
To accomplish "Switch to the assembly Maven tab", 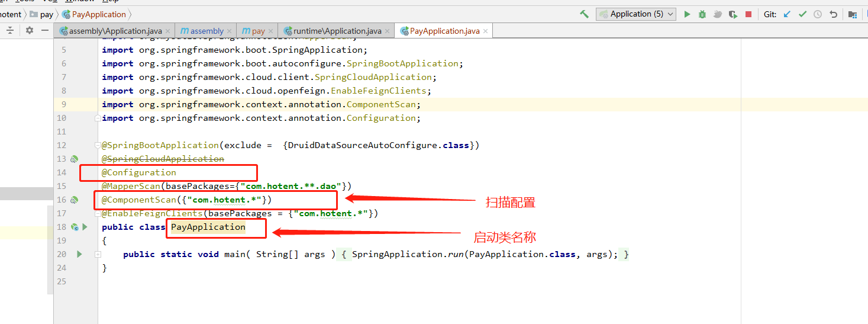I will [x=206, y=31].
